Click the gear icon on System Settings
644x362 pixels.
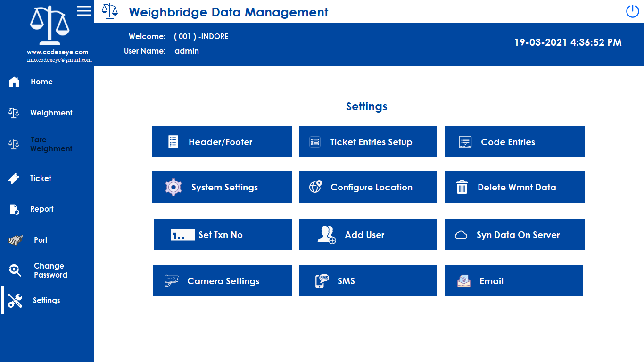coord(173,187)
